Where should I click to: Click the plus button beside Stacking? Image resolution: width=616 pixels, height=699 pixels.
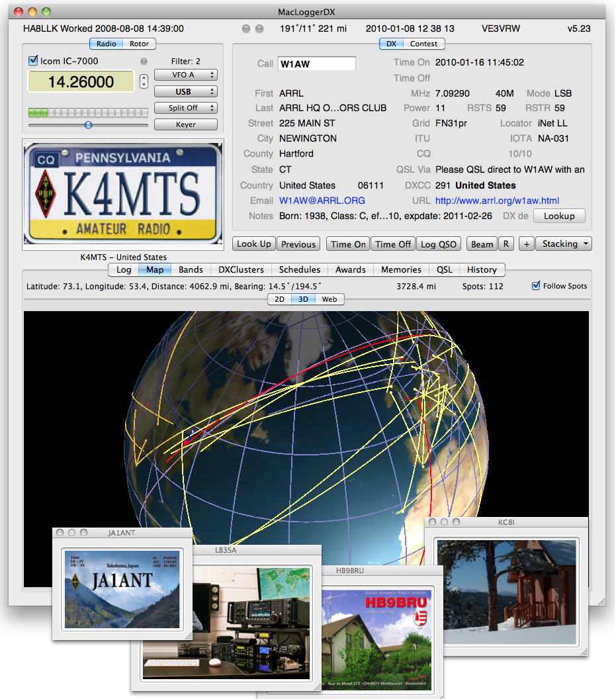pyautogui.click(x=526, y=244)
